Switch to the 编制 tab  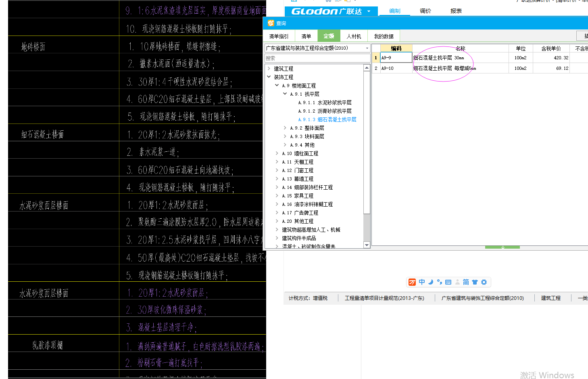pos(394,11)
